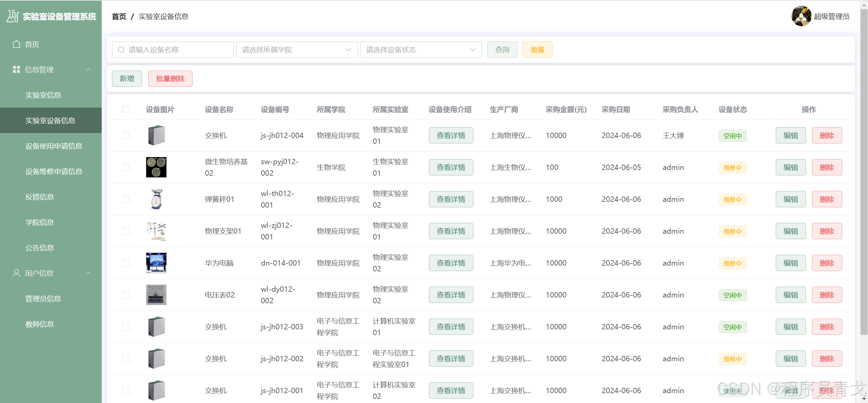Open the 华为电脑 device picture
This screenshot has width=868, height=403.
pyautogui.click(x=156, y=263)
